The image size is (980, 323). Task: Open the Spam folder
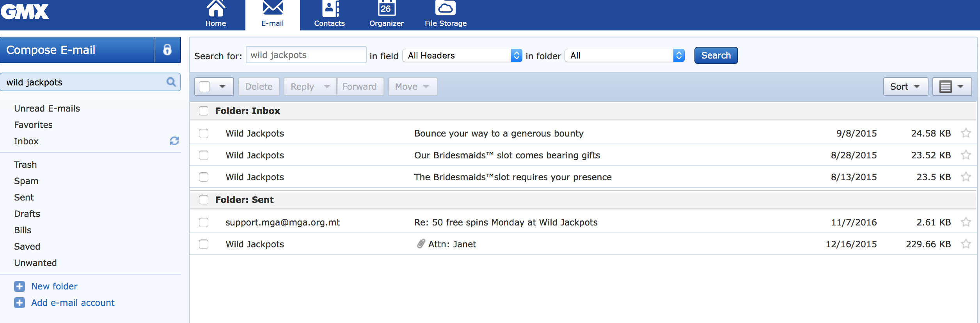click(x=27, y=181)
